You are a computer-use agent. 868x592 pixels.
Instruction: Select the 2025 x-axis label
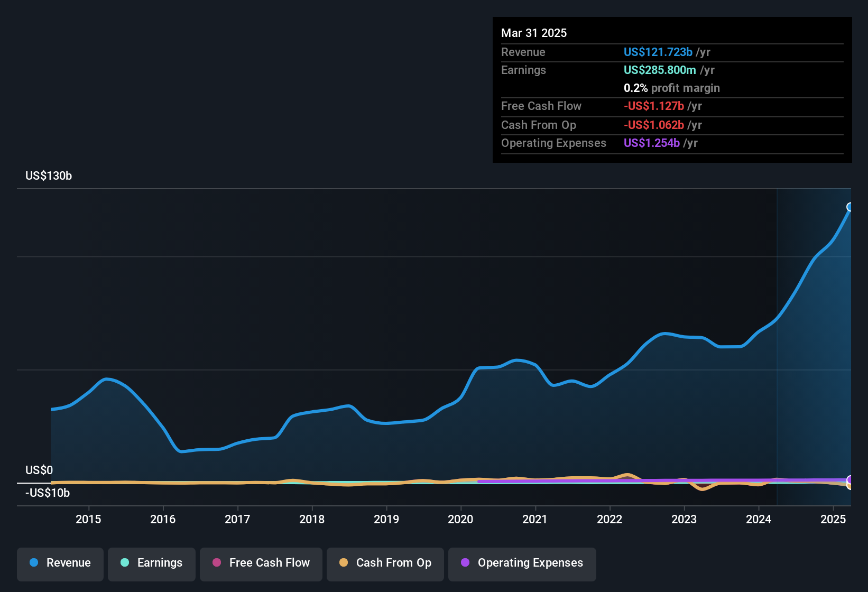(833, 519)
